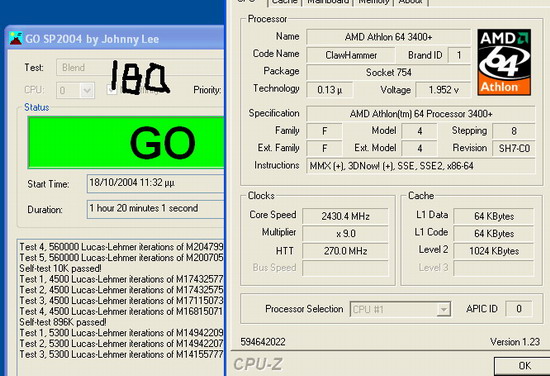Click the Duration field
Screen dimensions: 550x376
click(x=156, y=209)
